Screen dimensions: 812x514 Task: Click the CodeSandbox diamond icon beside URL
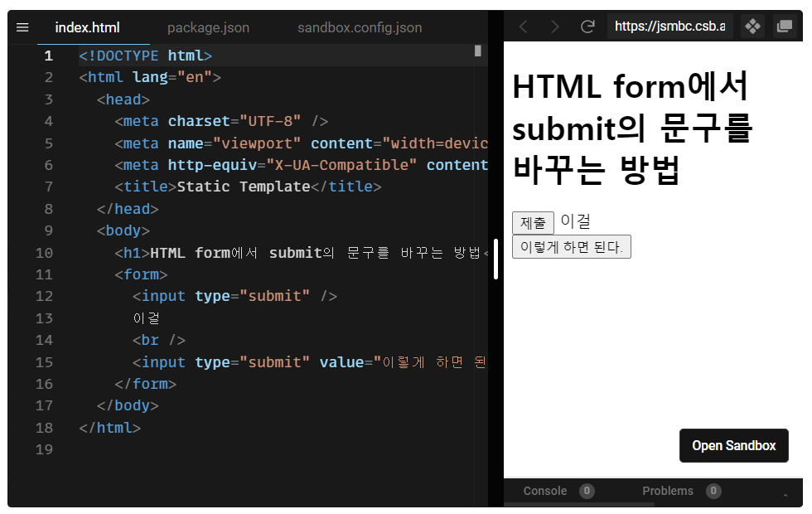(752, 26)
